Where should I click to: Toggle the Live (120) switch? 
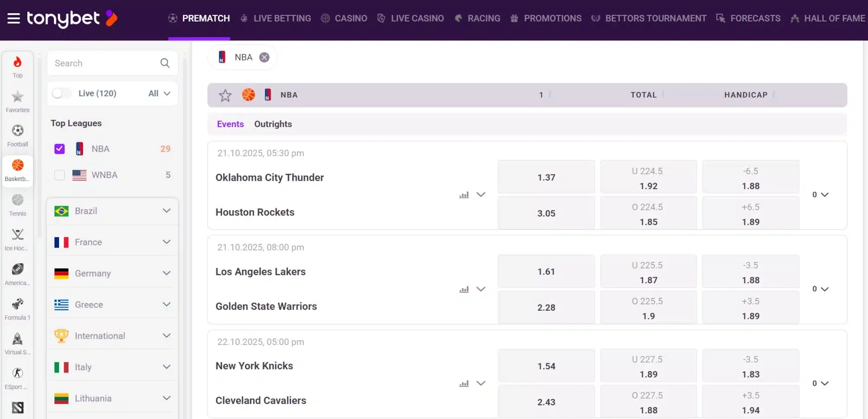click(x=62, y=93)
